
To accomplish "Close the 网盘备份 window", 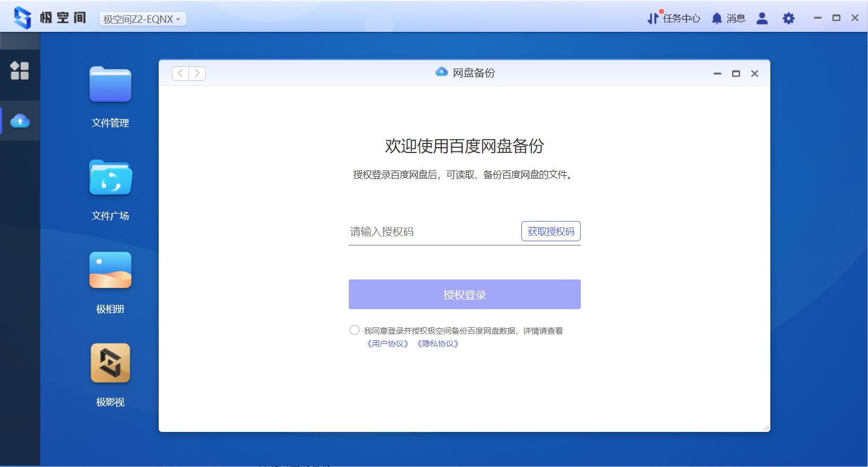I will pyautogui.click(x=754, y=74).
